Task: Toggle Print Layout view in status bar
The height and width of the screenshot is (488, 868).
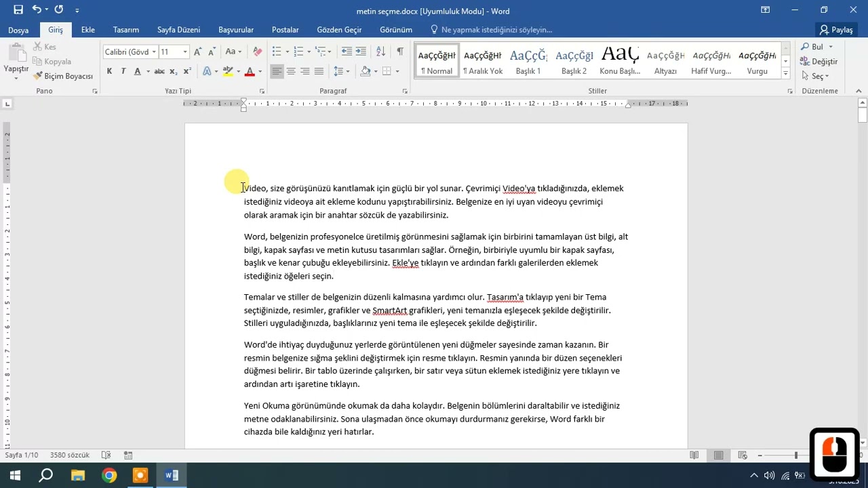Action: pos(718,455)
